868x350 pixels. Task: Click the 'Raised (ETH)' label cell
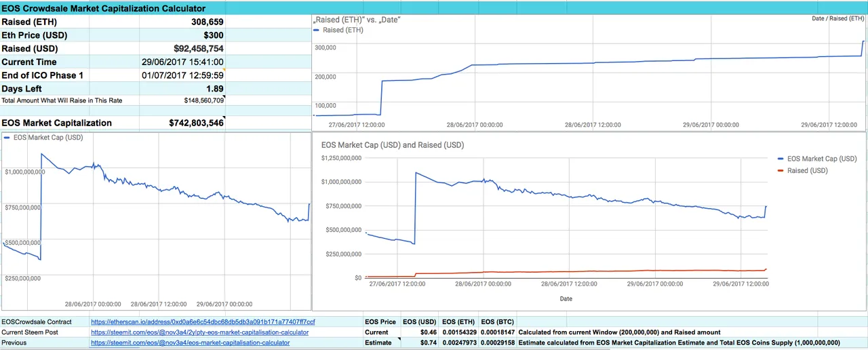30,22
